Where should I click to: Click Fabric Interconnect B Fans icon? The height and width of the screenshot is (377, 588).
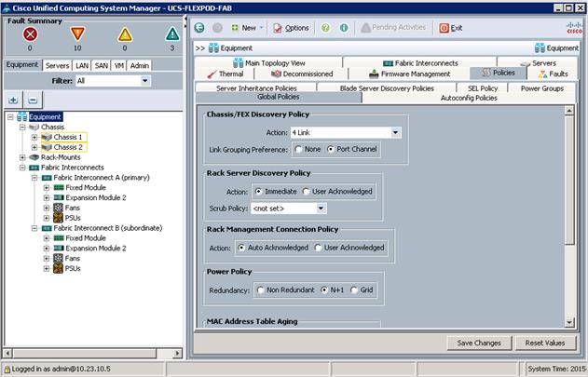pos(58,258)
